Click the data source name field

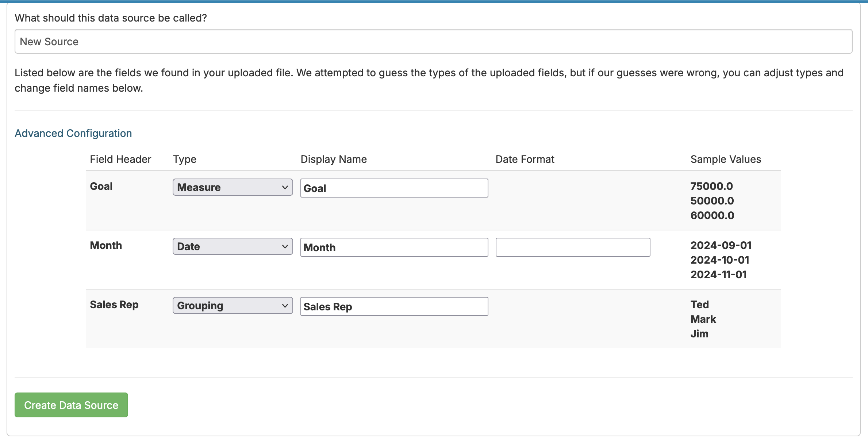coord(433,42)
